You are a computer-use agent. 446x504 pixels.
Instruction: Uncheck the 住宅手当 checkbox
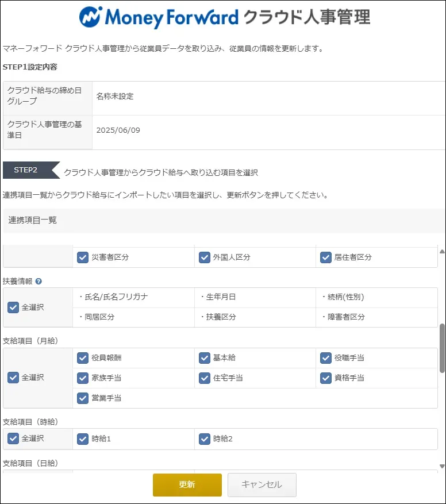tap(205, 378)
